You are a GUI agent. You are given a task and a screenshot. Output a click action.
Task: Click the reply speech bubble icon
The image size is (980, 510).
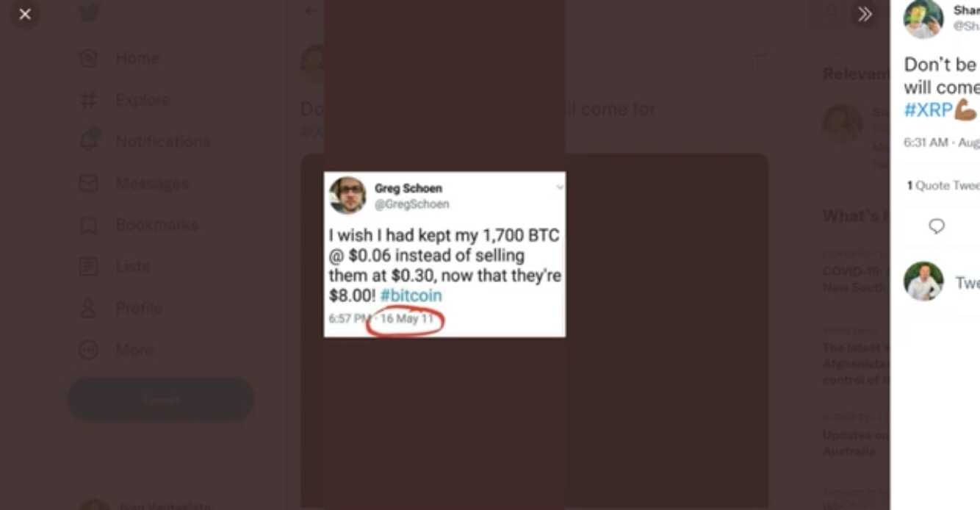tap(937, 226)
